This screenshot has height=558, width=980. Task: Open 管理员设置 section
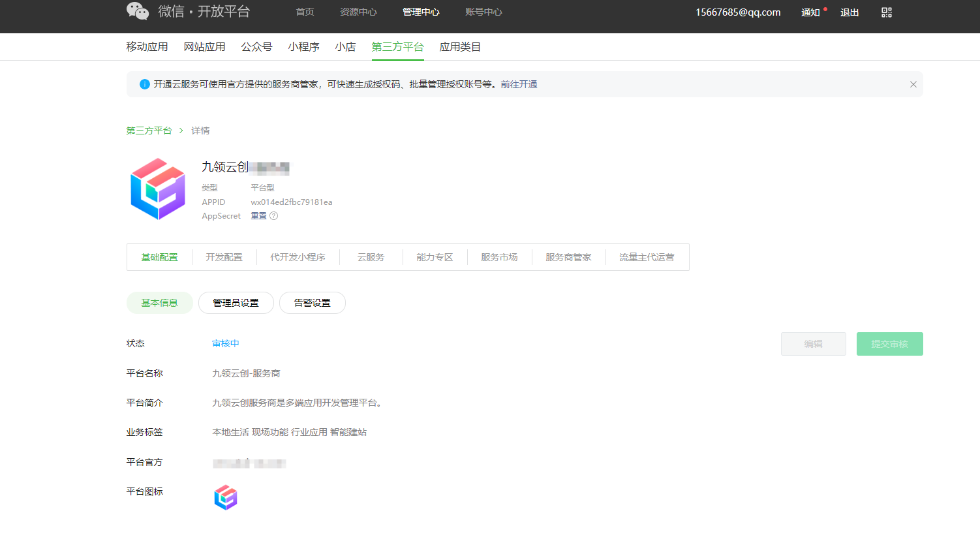tap(236, 303)
